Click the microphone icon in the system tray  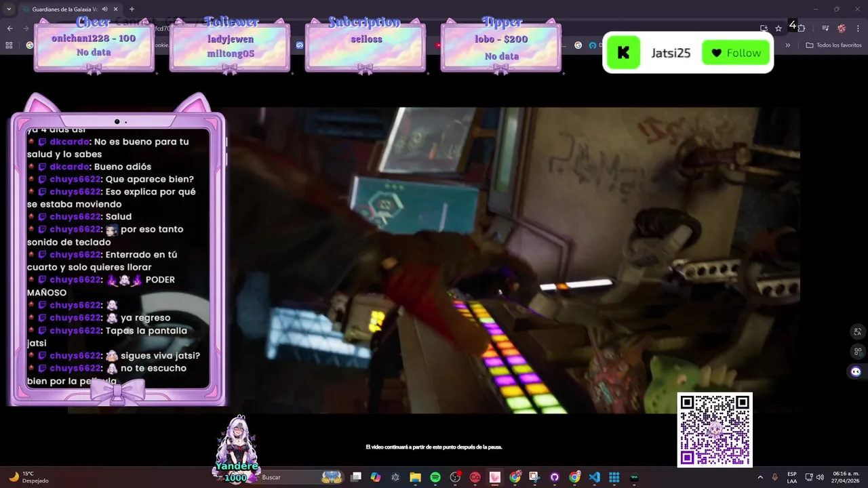774,477
